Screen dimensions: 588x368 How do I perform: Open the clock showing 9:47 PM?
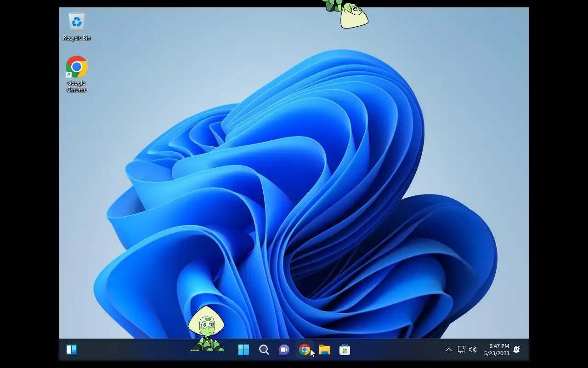click(499, 346)
